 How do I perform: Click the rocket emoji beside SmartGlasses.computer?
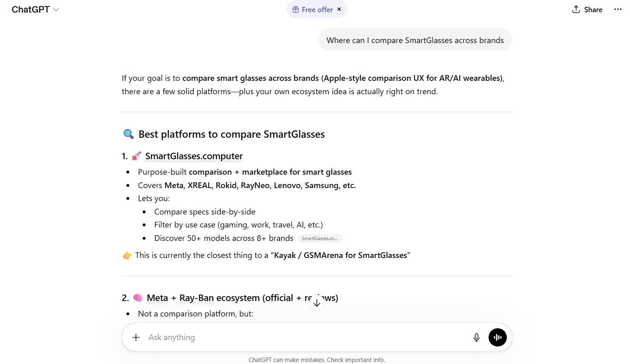coord(137,156)
